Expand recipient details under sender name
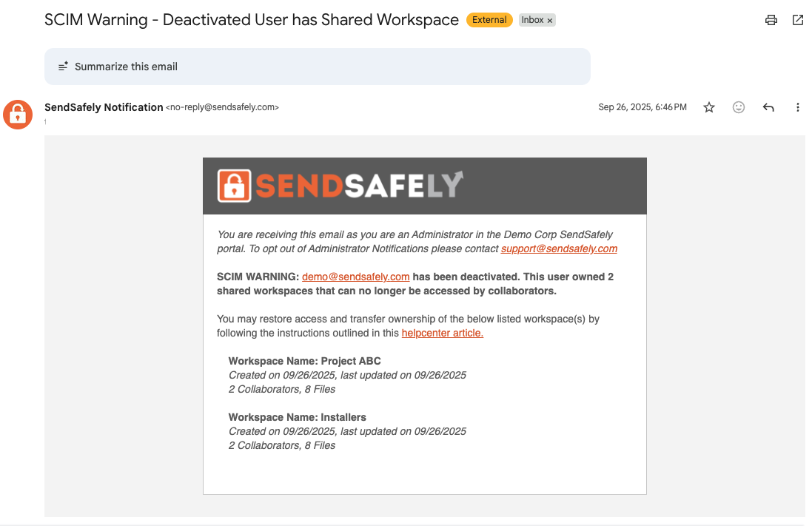The image size is (812, 531). [46, 121]
